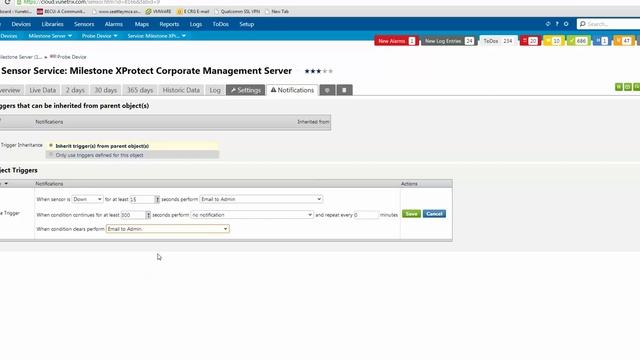Screen dimensions: 640x360
Task: Open the ToDos menu
Action: point(220,24)
